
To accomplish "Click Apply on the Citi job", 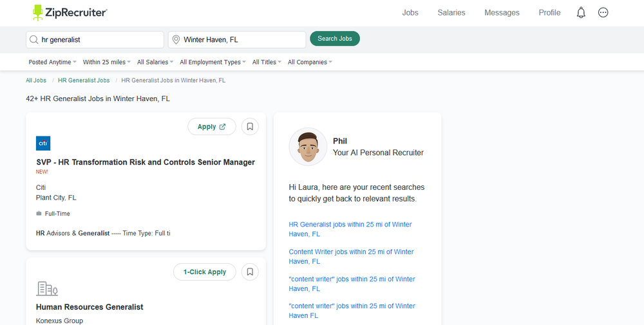I will pyautogui.click(x=211, y=126).
